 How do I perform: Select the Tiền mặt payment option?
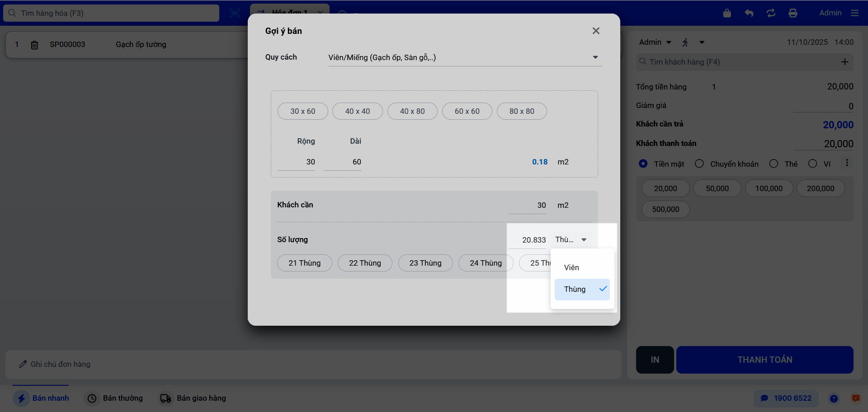(x=643, y=164)
